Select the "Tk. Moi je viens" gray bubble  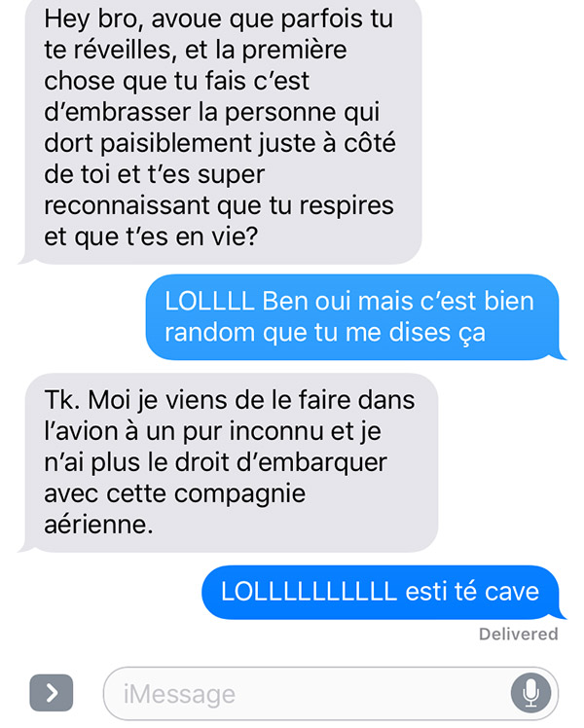coord(230,462)
